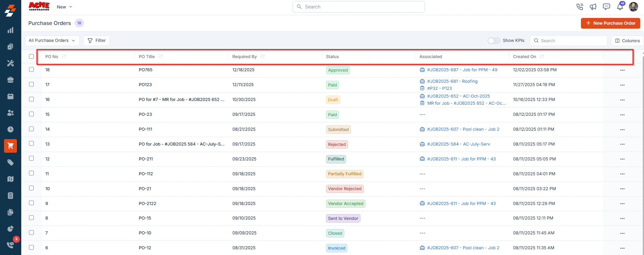Select the checkbox for PO No 18

[x=31, y=70]
